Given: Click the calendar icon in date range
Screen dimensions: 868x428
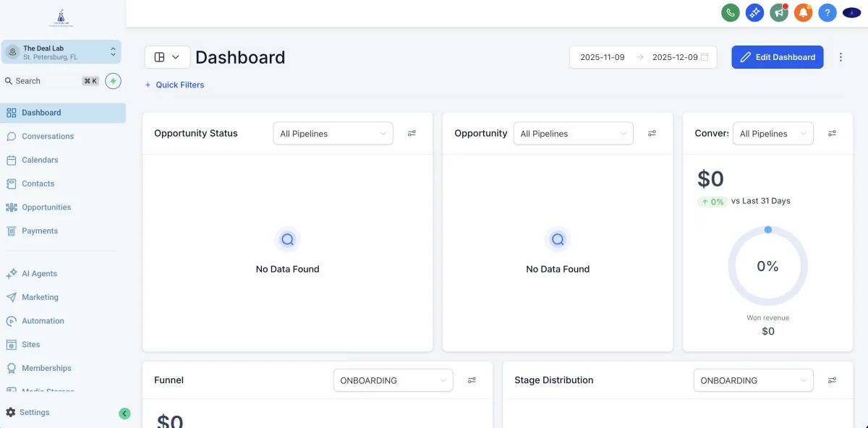Looking at the screenshot, I should (705, 57).
